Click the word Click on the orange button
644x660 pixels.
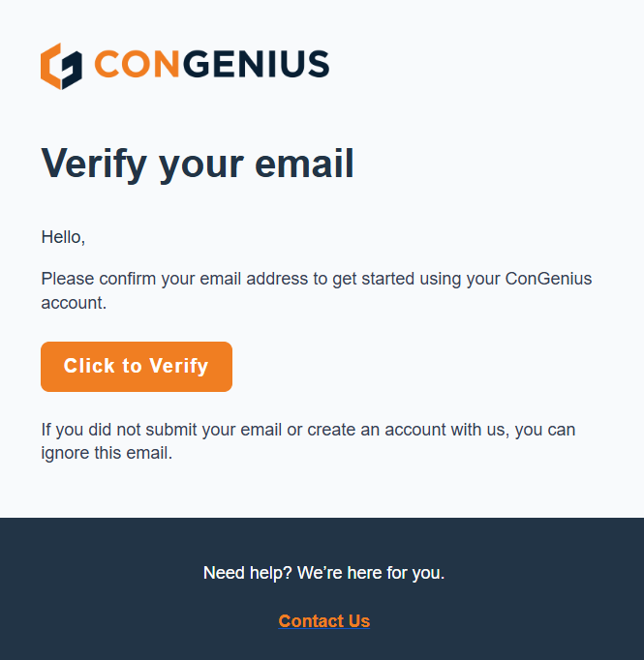click(89, 366)
